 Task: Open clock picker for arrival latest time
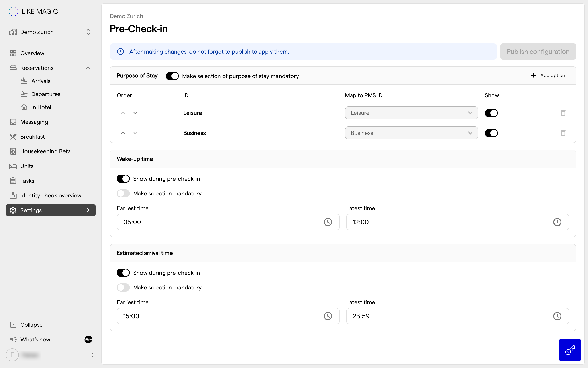point(557,316)
